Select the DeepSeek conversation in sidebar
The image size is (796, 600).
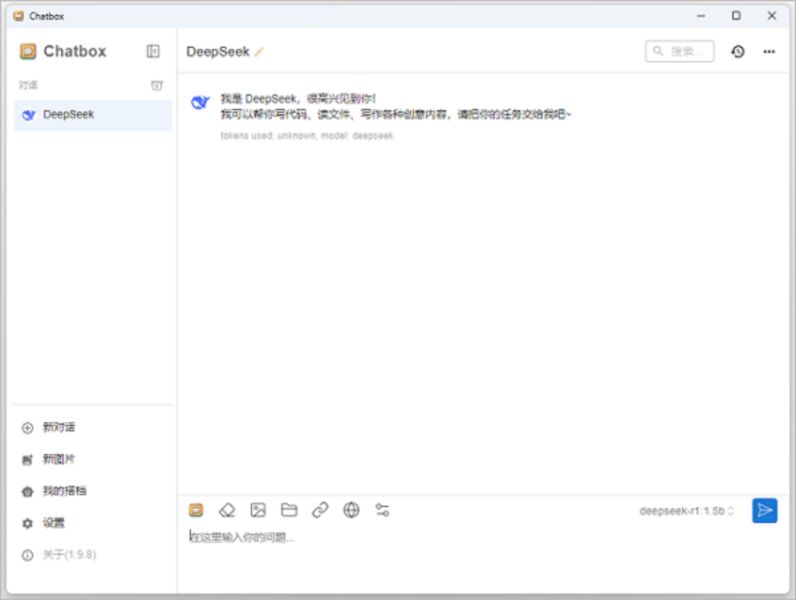[92, 115]
